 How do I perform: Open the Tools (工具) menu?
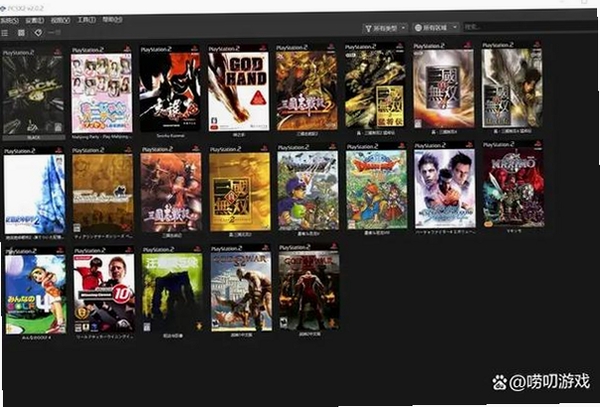point(86,20)
